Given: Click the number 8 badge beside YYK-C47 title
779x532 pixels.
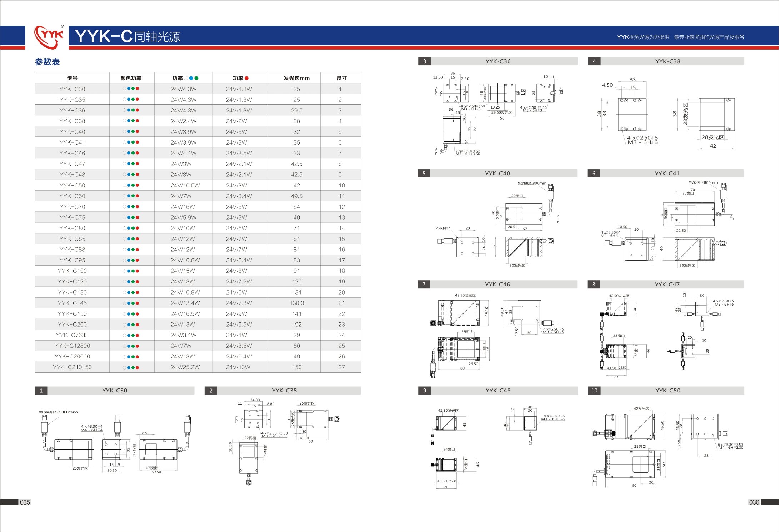Looking at the screenshot, I should (594, 285).
